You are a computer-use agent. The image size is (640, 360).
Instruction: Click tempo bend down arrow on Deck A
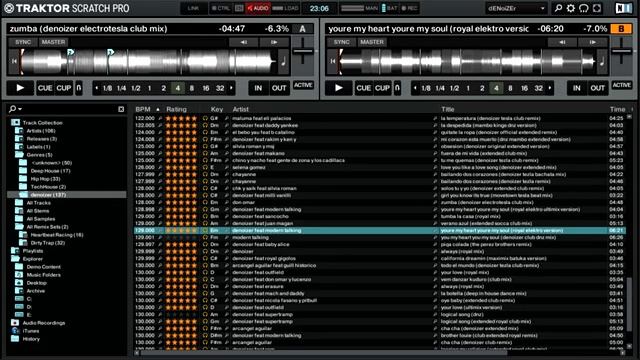click(244, 42)
